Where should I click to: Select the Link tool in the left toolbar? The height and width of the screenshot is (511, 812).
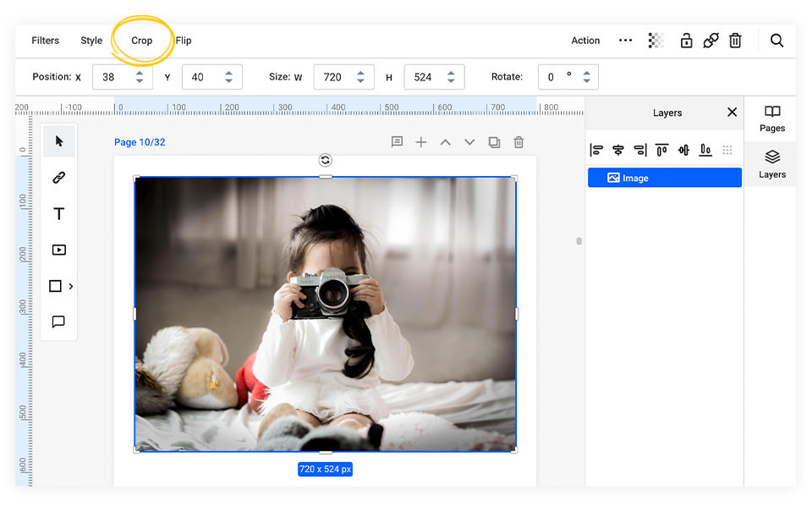58,178
